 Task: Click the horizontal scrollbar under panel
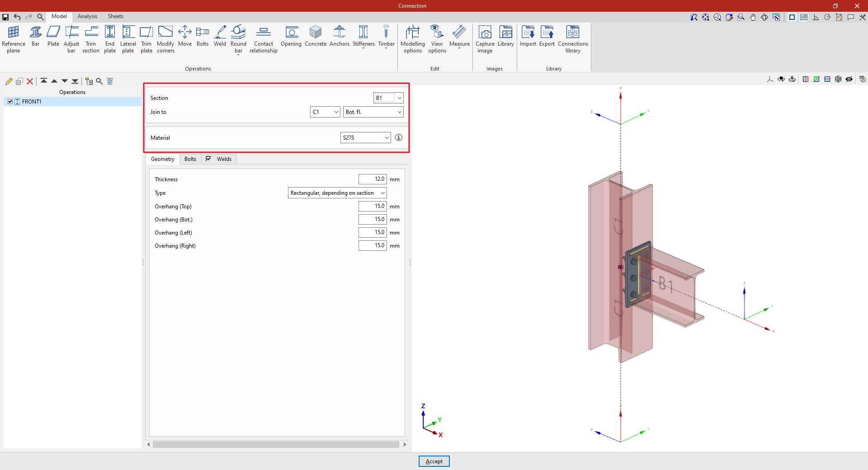coord(276,445)
